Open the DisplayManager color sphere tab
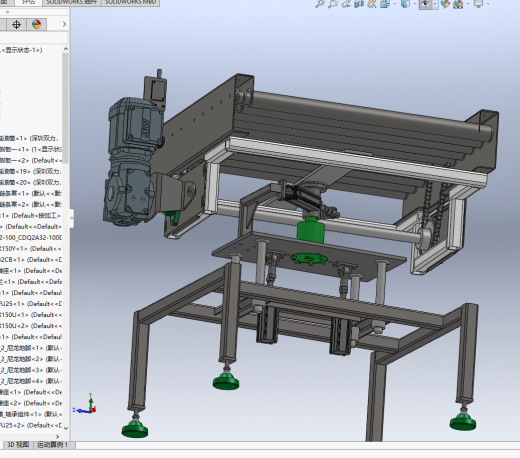 [37, 24]
